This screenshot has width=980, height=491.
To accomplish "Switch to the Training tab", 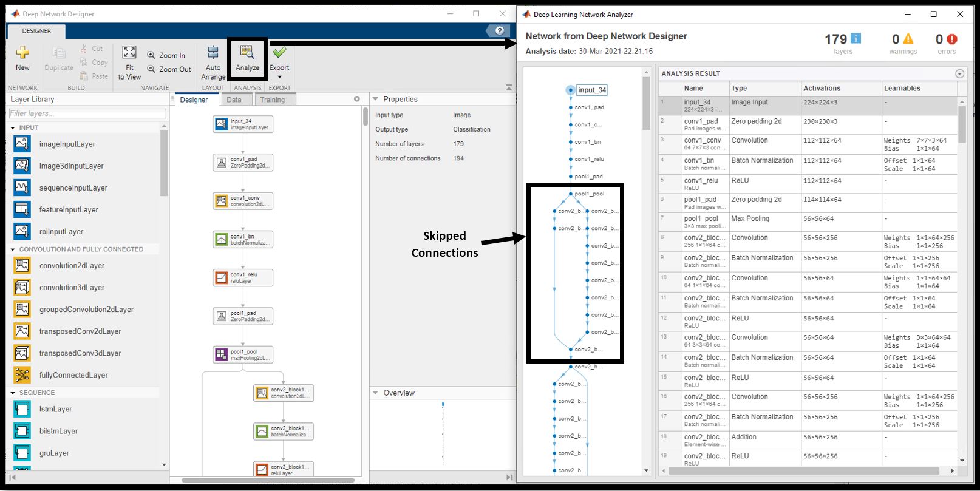I will [272, 100].
